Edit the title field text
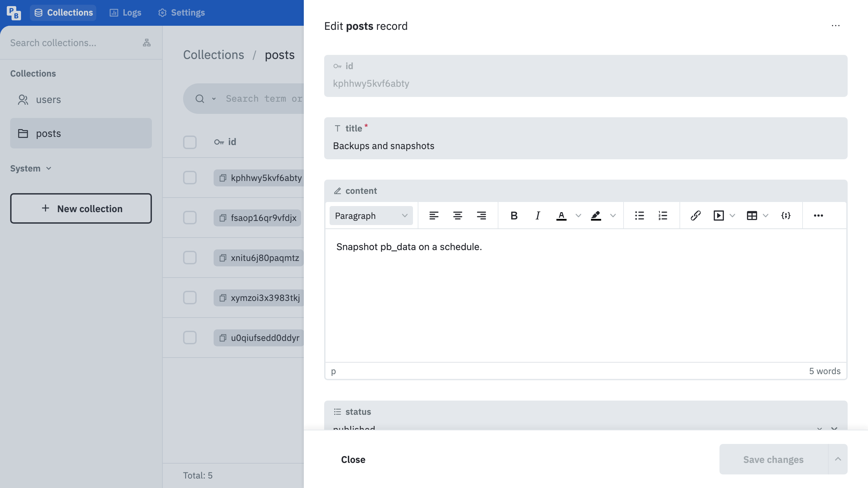Image resolution: width=868 pixels, height=488 pixels. (x=586, y=146)
